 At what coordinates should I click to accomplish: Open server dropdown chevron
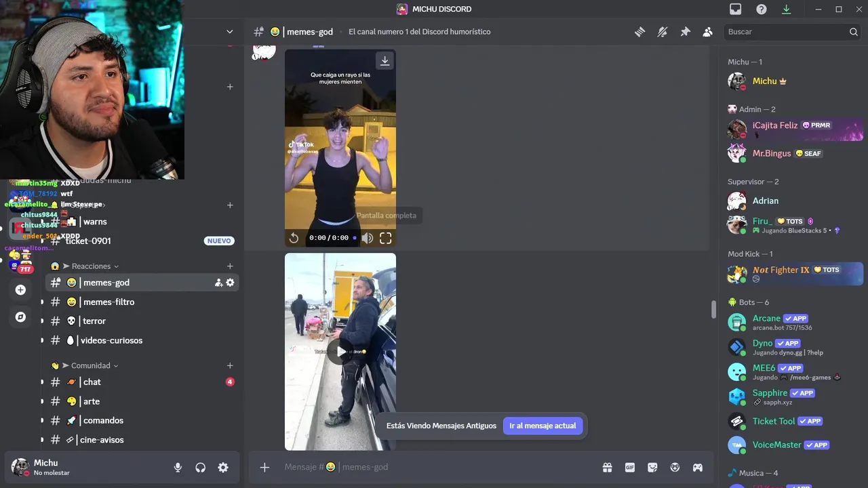click(230, 32)
